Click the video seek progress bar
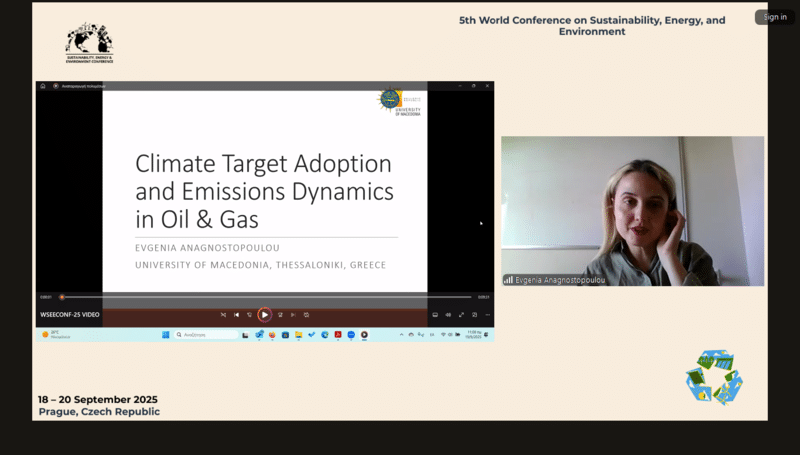Viewport: 800px width, 455px height. (x=265, y=297)
